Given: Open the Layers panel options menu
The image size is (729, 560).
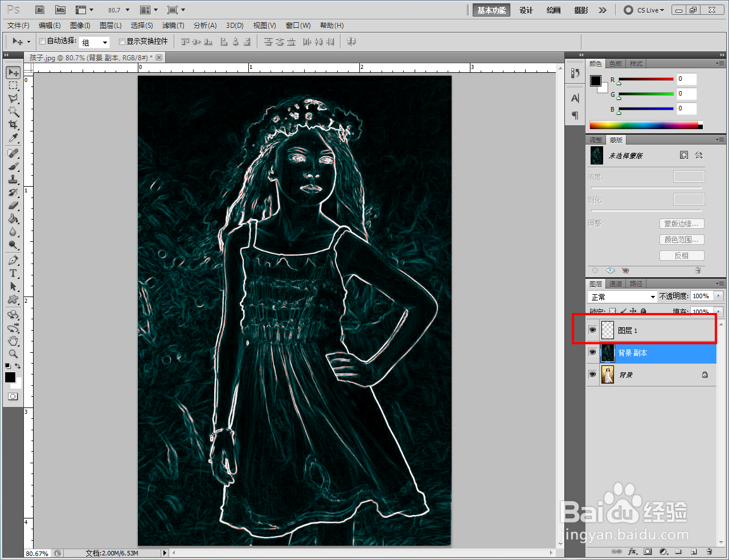Looking at the screenshot, I should (x=720, y=283).
